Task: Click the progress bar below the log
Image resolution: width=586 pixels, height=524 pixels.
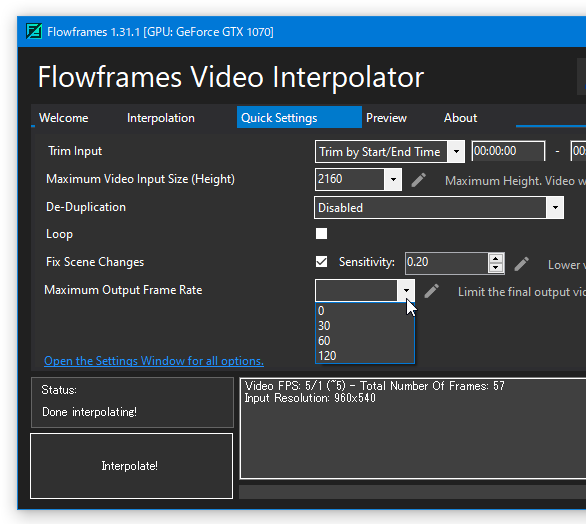Action: [x=412, y=492]
